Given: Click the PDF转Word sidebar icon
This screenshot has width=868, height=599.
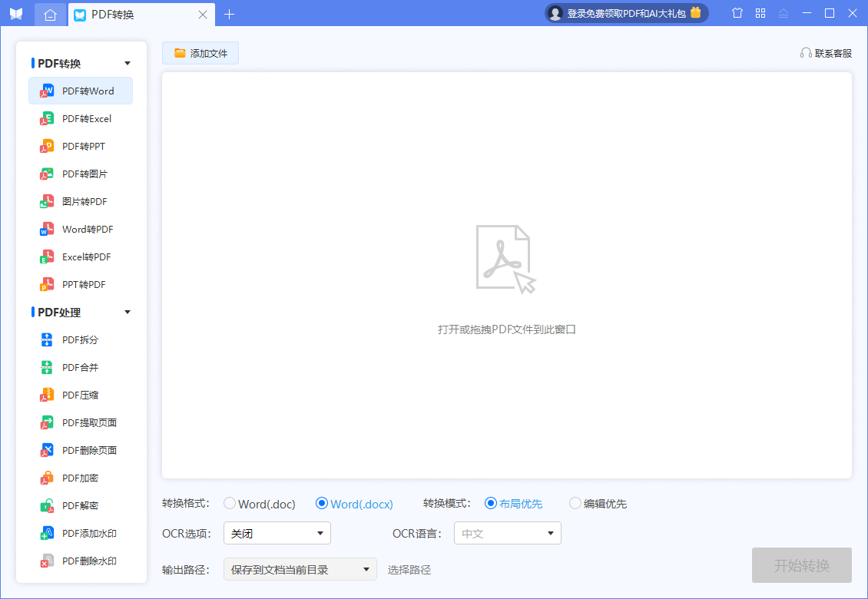Looking at the screenshot, I should pyautogui.click(x=47, y=91).
